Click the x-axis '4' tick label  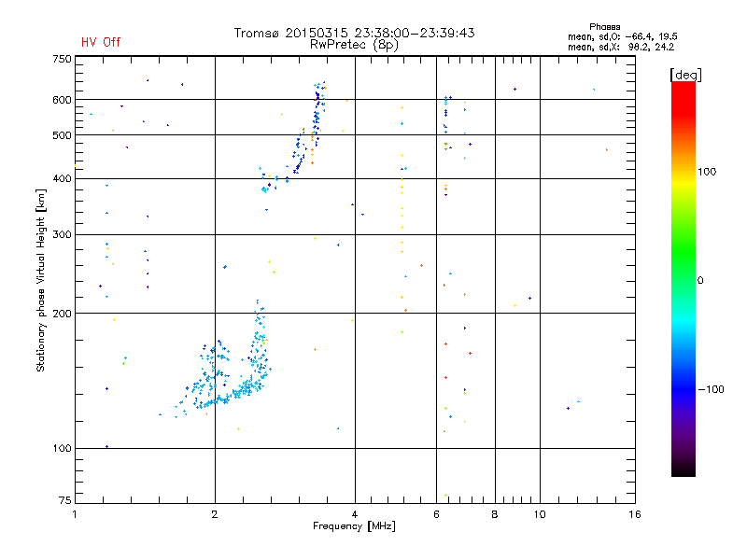(x=355, y=514)
